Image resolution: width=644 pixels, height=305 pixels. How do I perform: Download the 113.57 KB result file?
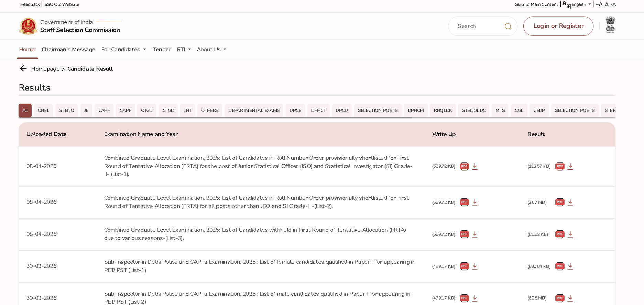tap(570, 166)
